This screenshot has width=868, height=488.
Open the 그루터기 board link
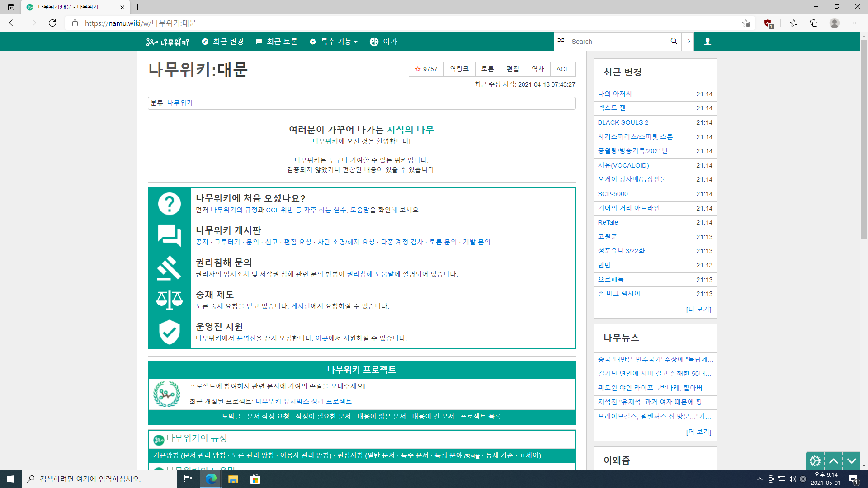pyautogui.click(x=227, y=242)
